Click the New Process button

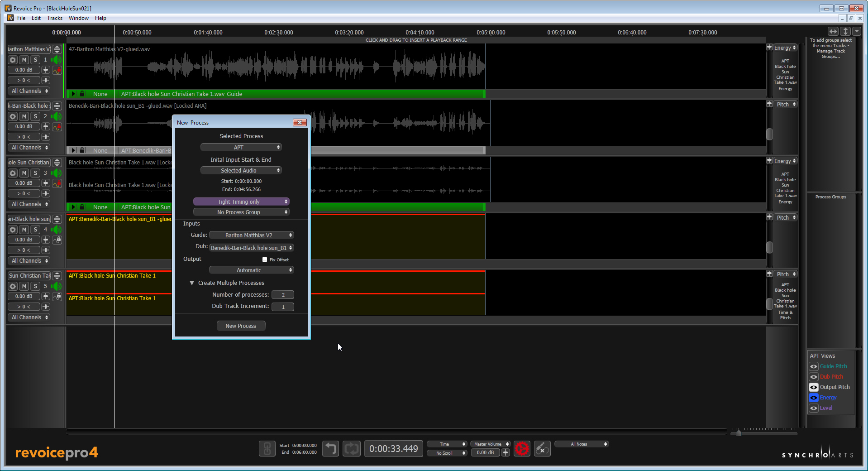click(x=241, y=326)
